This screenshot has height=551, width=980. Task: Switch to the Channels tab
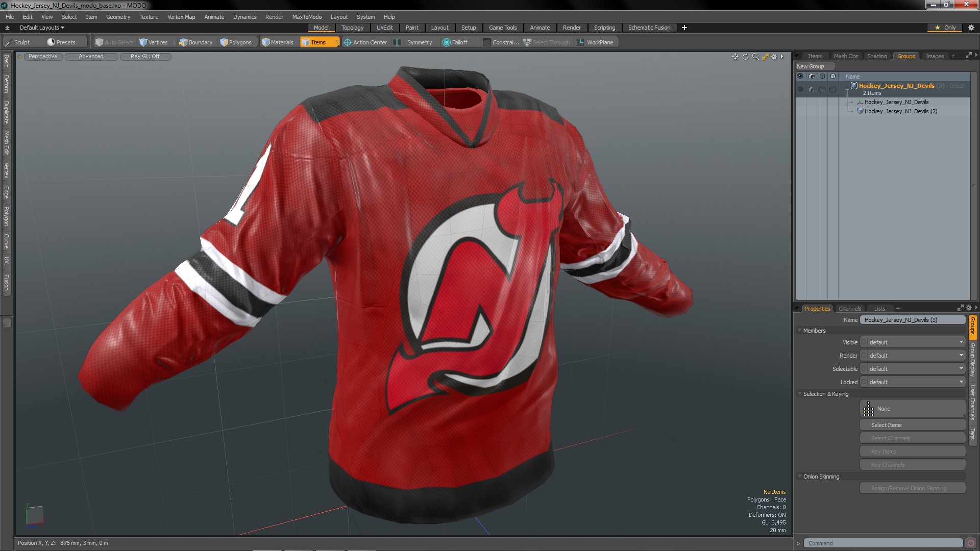pyautogui.click(x=849, y=309)
